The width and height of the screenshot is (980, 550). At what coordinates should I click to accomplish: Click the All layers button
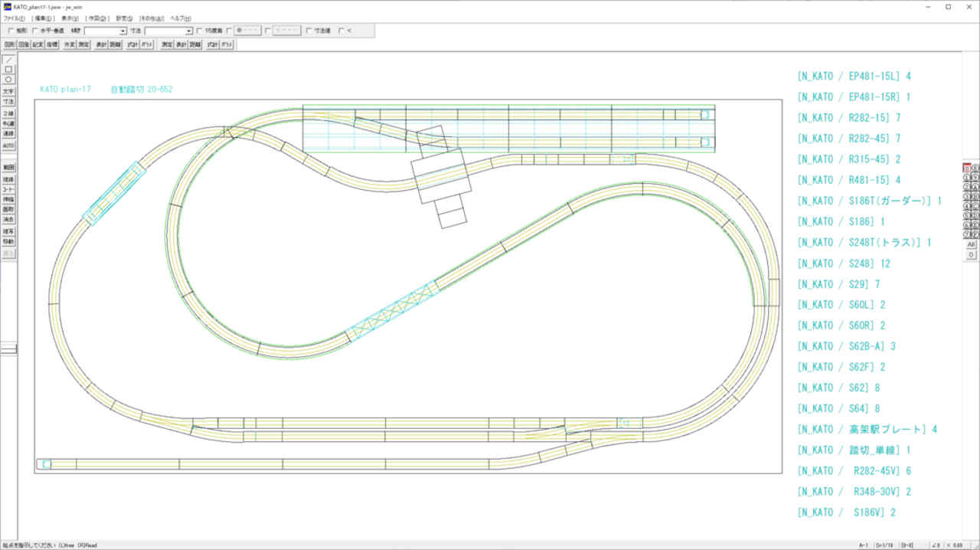tap(971, 244)
